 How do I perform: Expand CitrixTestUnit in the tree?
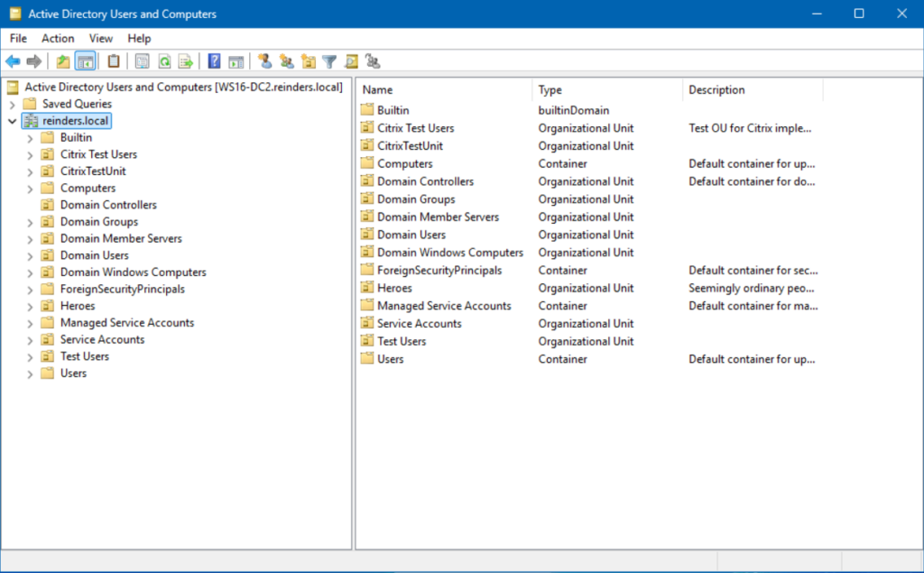[x=30, y=171]
